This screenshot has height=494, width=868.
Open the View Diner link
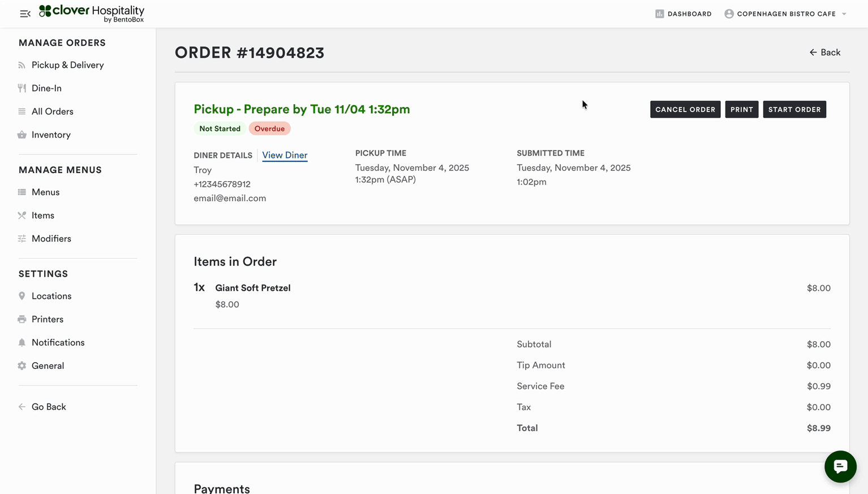(285, 155)
